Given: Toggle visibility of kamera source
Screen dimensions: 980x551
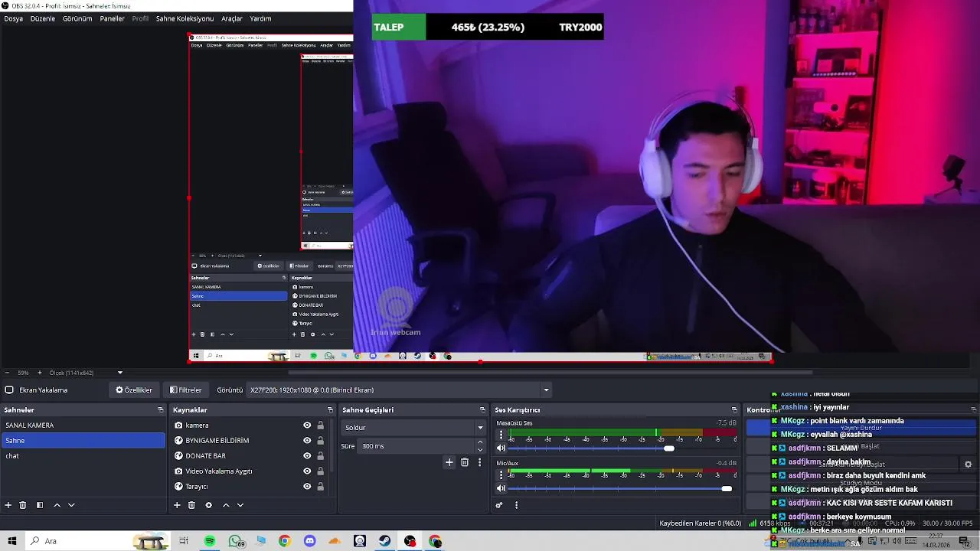Looking at the screenshot, I should [307, 425].
